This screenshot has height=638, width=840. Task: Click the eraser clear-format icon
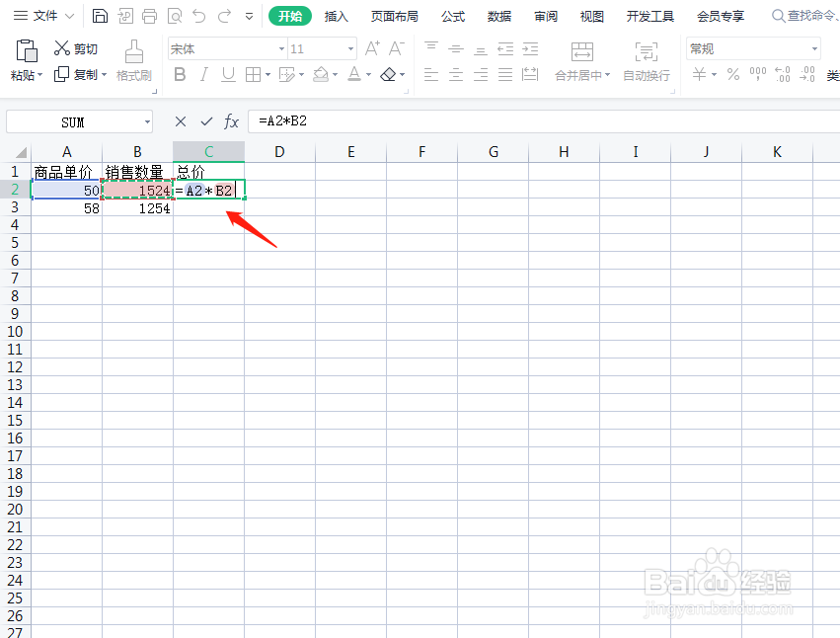tap(388, 74)
